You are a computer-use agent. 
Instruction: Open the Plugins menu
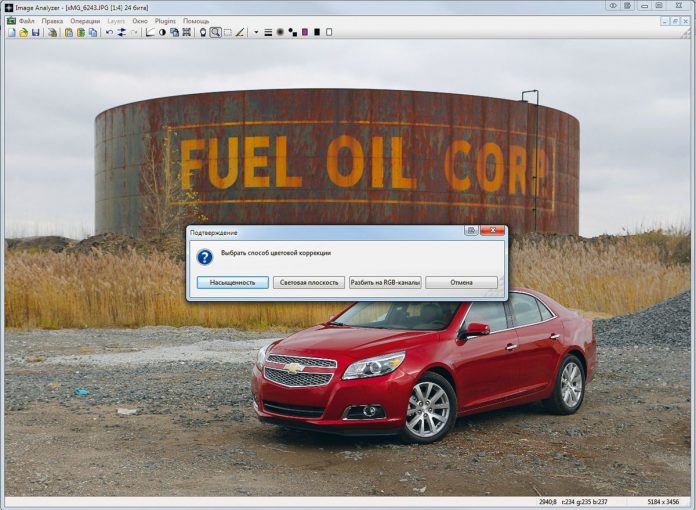point(165,20)
